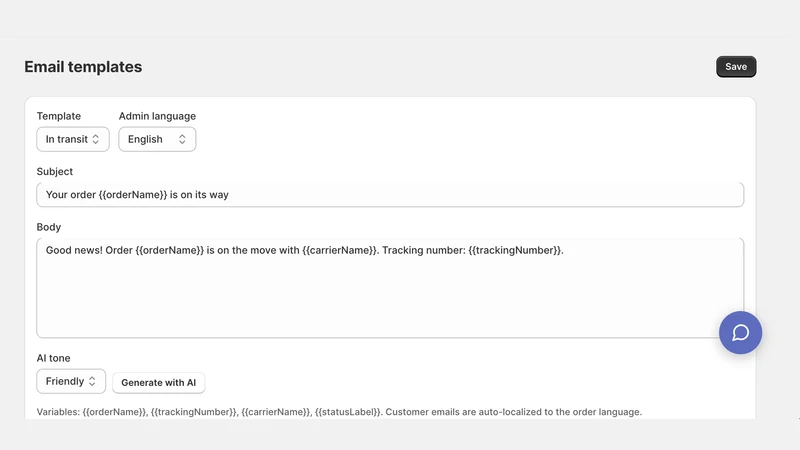The width and height of the screenshot is (800, 450).
Task: Save the email template
Action: point(736,67)
